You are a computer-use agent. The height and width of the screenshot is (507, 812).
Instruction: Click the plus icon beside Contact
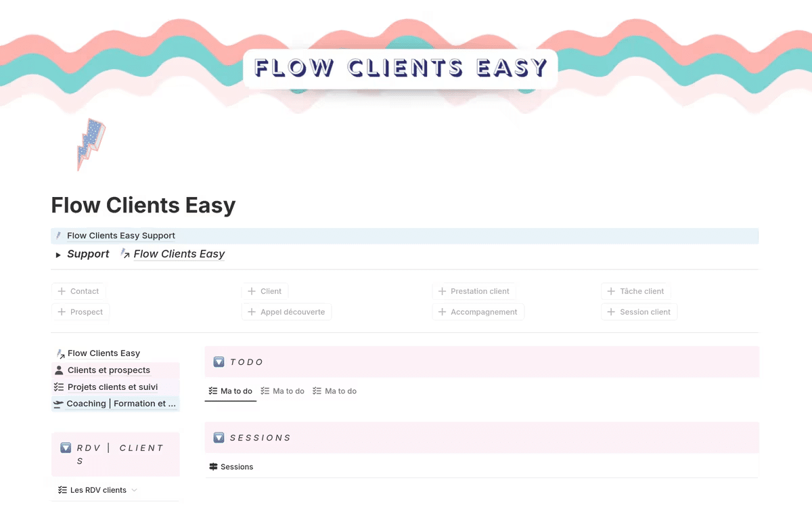[62, 291]
